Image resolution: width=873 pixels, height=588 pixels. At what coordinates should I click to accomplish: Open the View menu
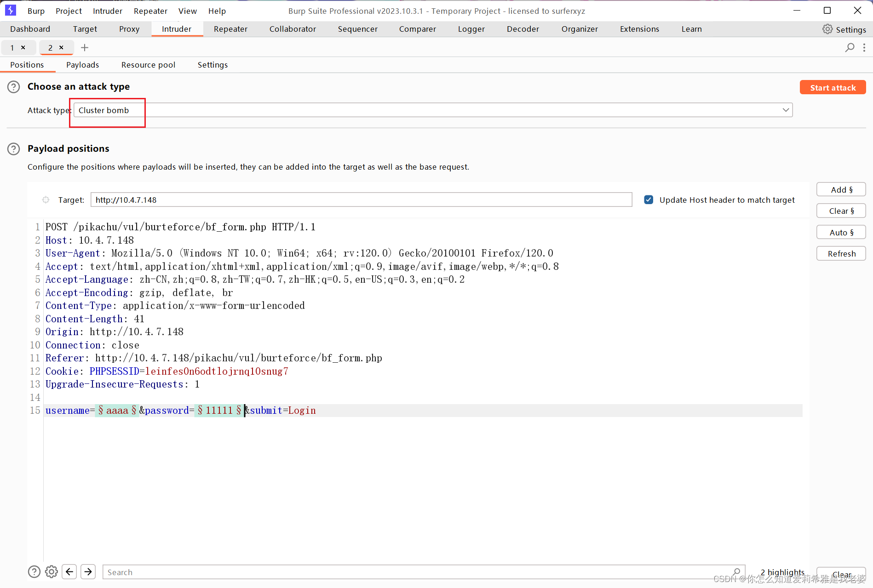[188, 11]
